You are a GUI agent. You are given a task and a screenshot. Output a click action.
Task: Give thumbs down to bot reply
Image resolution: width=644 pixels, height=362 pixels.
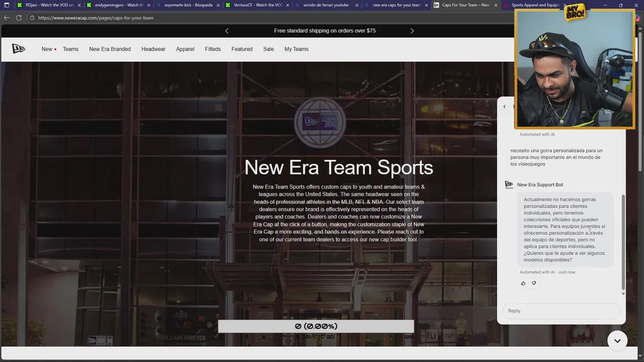click(x=534, y=284)
